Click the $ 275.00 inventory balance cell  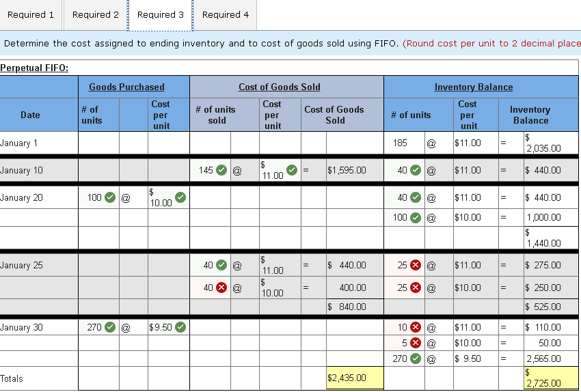pos(551,266)
